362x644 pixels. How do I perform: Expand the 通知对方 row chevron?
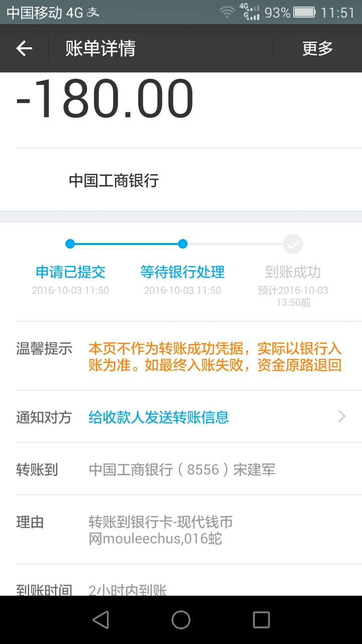[x=342, y=417]
